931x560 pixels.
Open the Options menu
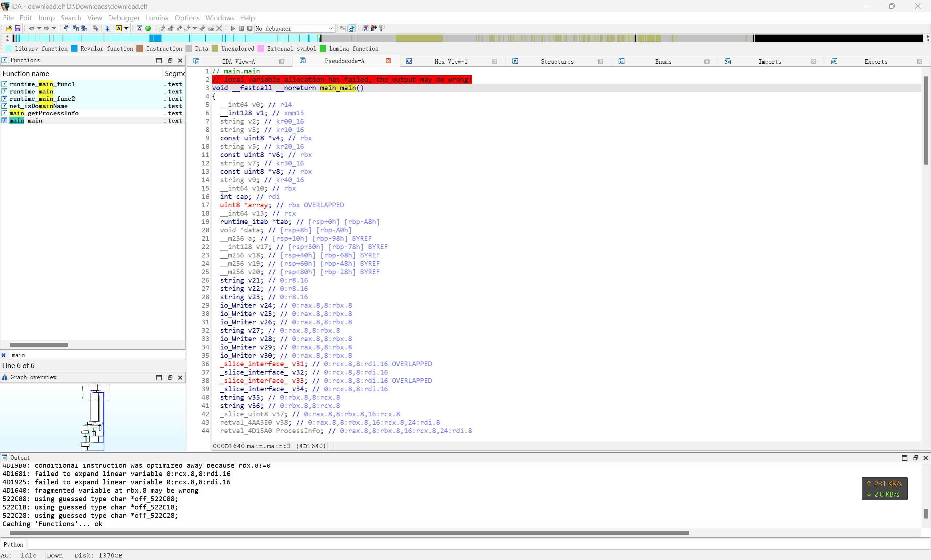click(187, 18)
